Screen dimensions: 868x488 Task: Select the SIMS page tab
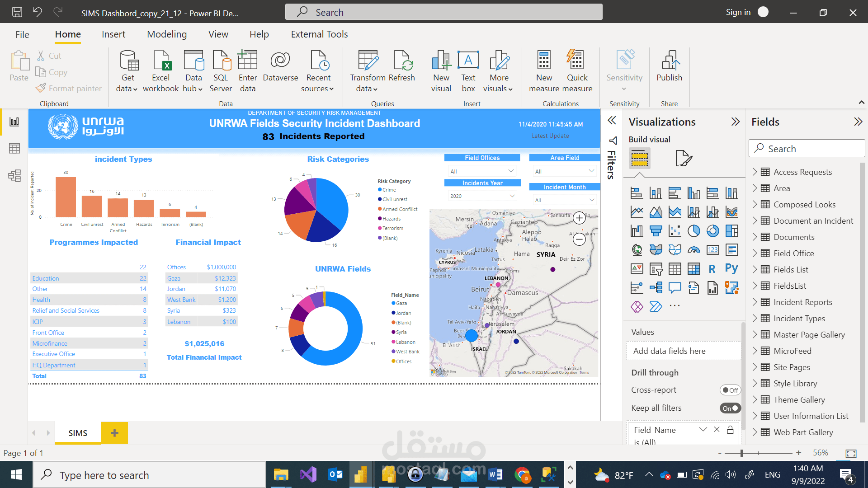tap(78, 433)
